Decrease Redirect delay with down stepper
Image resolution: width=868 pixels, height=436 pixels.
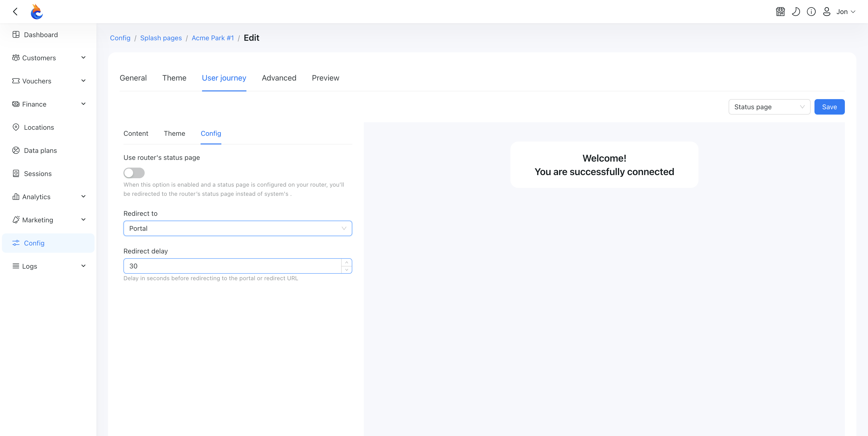pyautogui.click(x=346, y=270)
